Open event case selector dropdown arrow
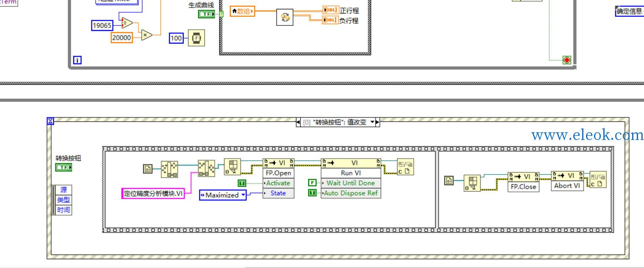Screen dimensions: 644x268 pos(372,122)
